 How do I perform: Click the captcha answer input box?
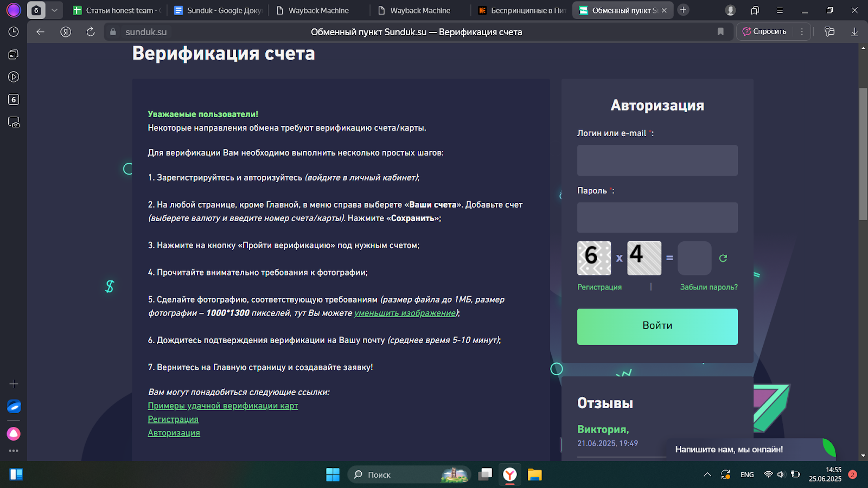click(x=694, y=258)
